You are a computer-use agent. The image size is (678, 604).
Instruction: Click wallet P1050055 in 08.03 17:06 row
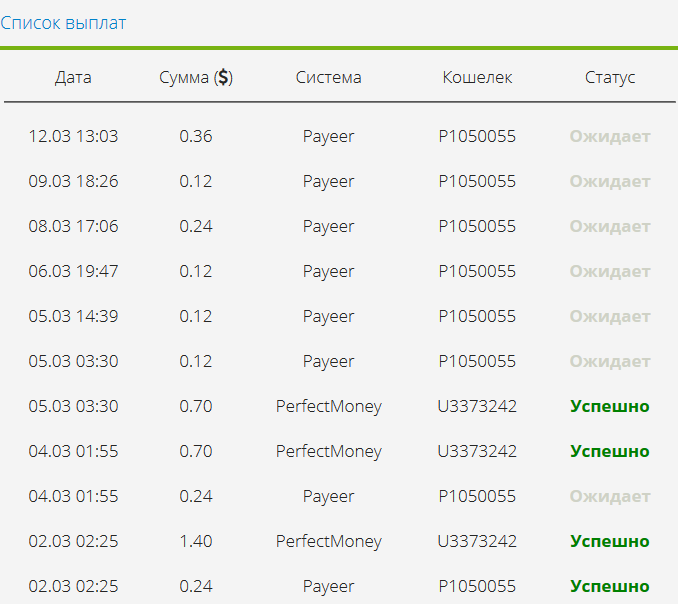(x=477, y=226)
